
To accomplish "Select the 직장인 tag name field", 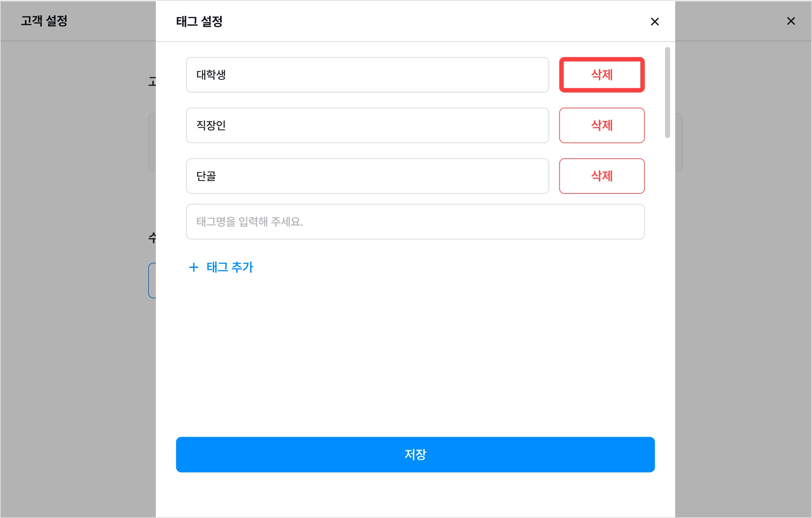I will click(368, 125).
